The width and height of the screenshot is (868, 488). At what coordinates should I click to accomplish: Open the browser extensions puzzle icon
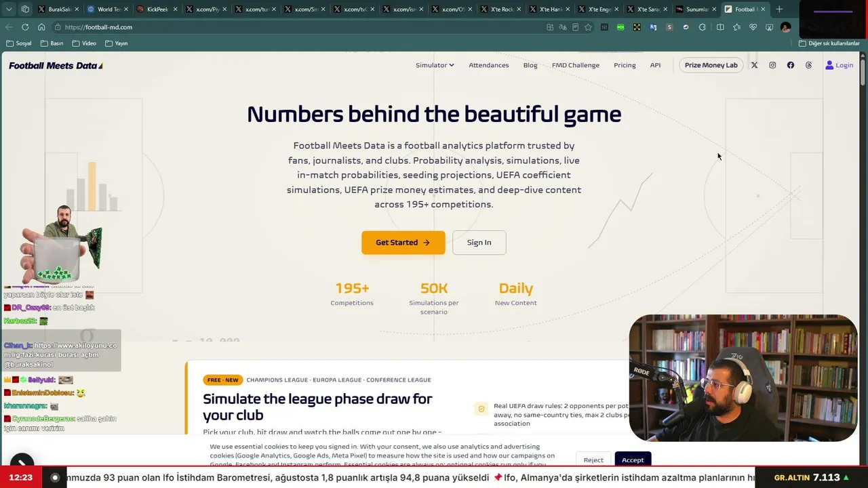[702, 27]
